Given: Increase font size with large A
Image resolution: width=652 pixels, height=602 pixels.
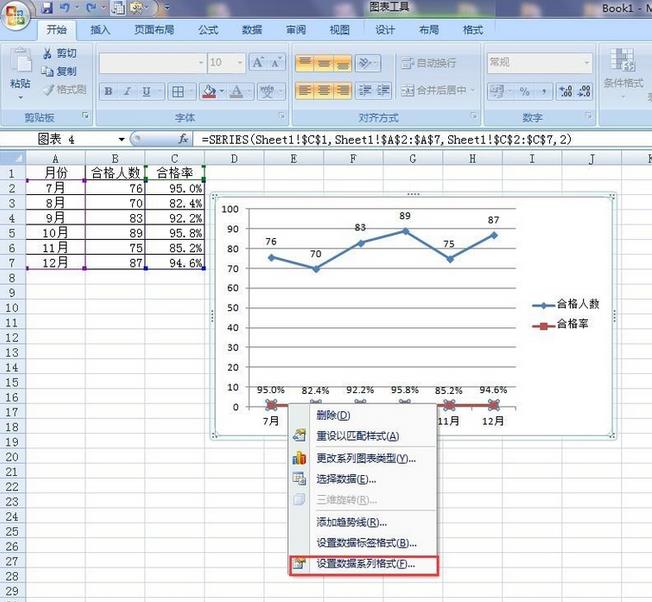Looking at the screenshot, I should click(x=258, y=62).
